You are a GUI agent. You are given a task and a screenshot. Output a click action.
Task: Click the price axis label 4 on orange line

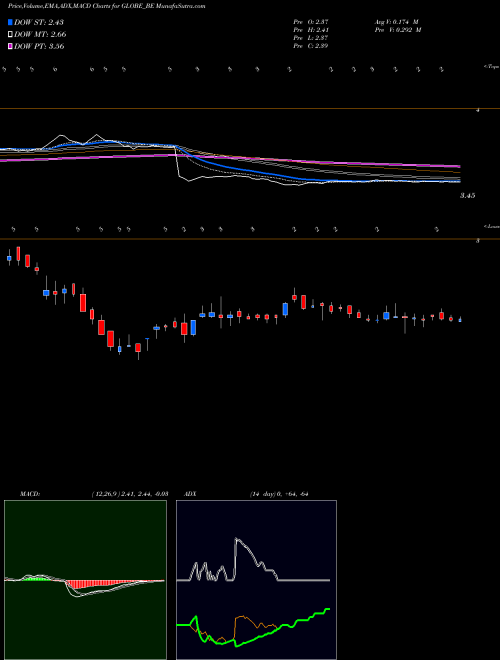[x=478, y=110]
